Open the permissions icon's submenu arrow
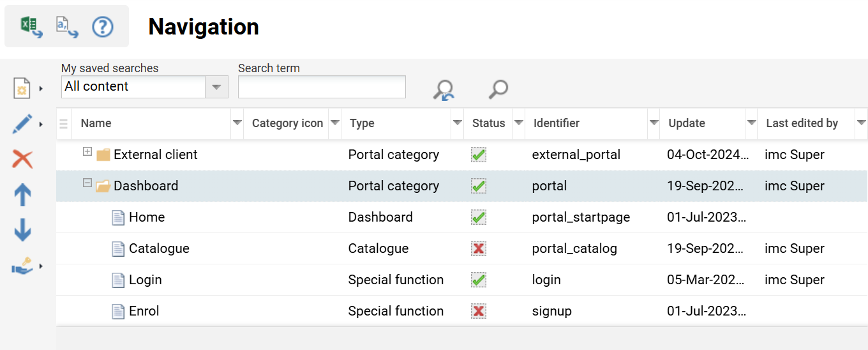This screenshot has width=868, height=350. point(41,266)
